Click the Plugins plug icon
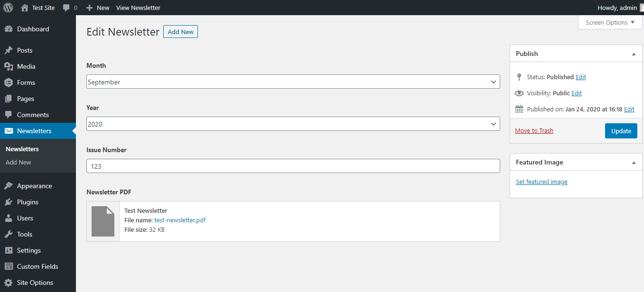 point(8,202)
